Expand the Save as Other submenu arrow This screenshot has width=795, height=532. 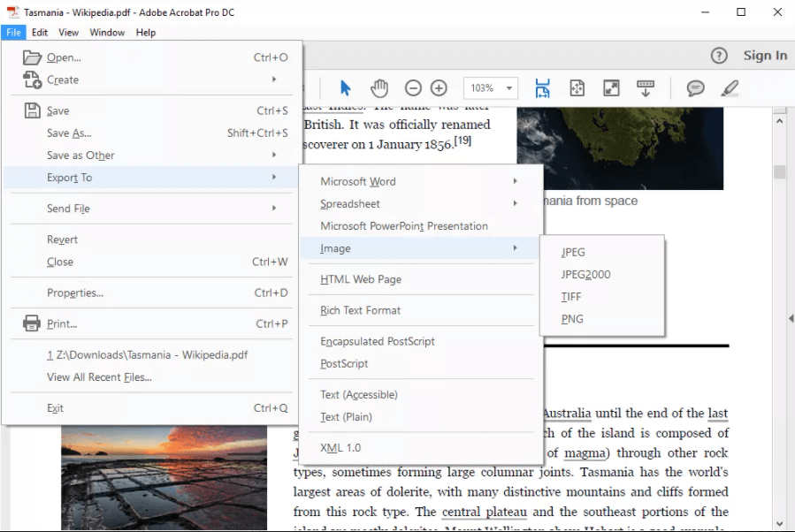tap(274, 155)
